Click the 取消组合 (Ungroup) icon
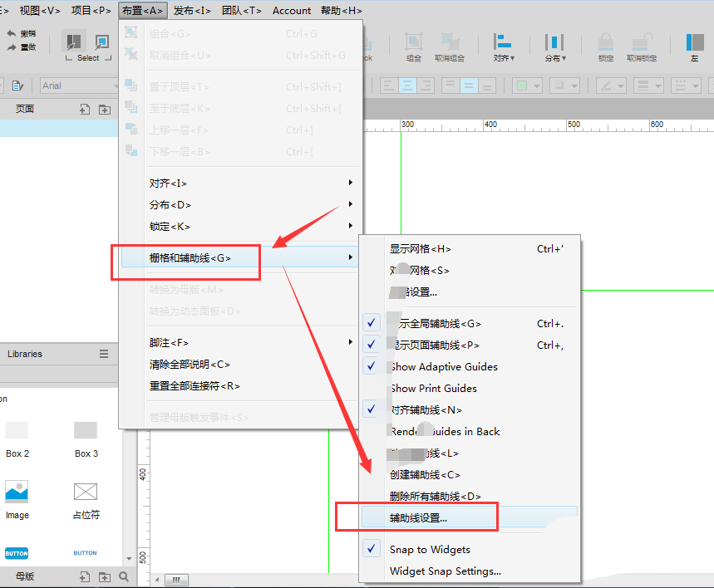The width and height of the screenshot is (714, 588). pyautogui.click(x=451, y=42)
